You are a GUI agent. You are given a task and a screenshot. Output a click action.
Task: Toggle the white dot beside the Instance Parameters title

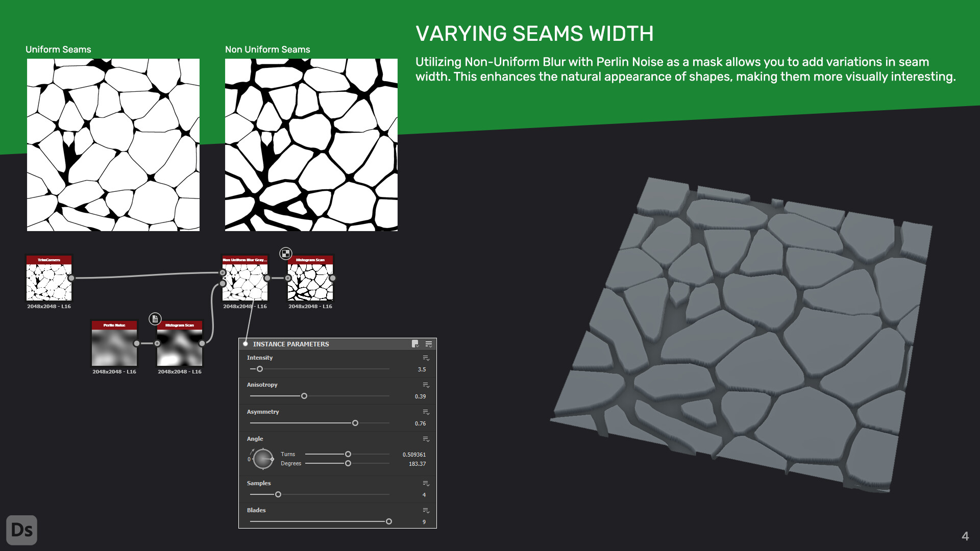pos(245,344)
